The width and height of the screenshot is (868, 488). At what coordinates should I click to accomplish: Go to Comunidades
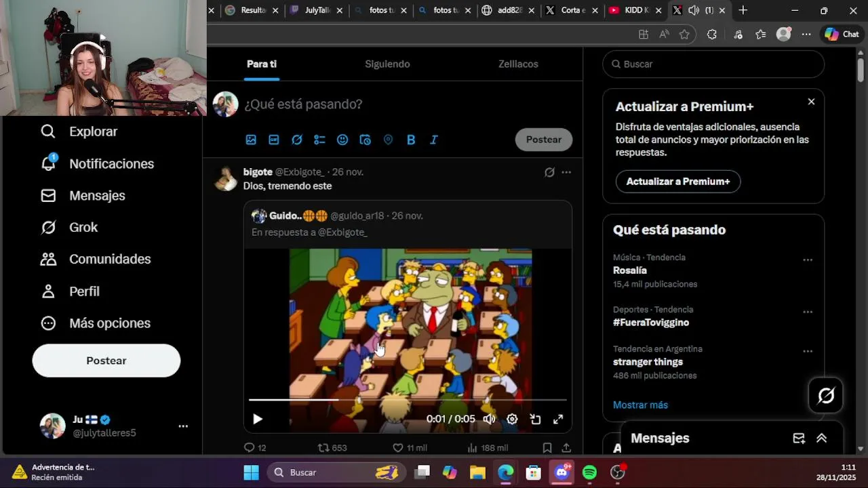[96, 259]
